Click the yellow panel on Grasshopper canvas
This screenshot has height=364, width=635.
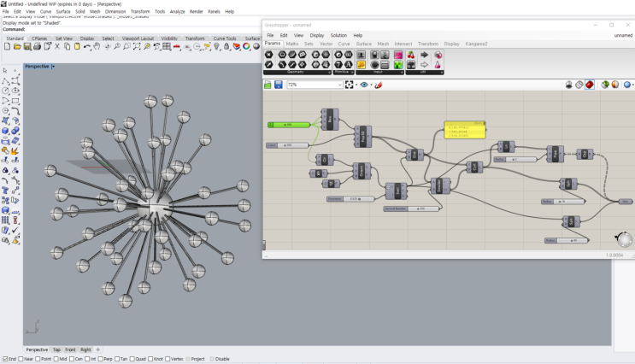(x=465, y=130)
